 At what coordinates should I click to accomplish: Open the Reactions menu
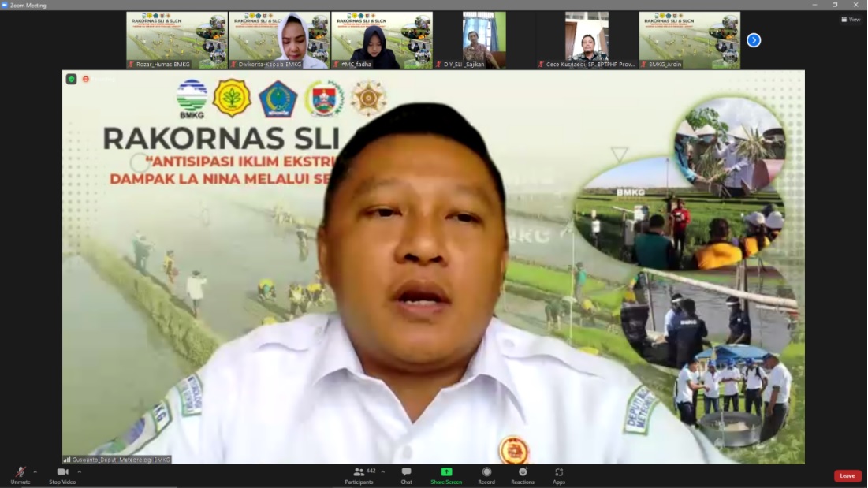[x=523, y=475]
